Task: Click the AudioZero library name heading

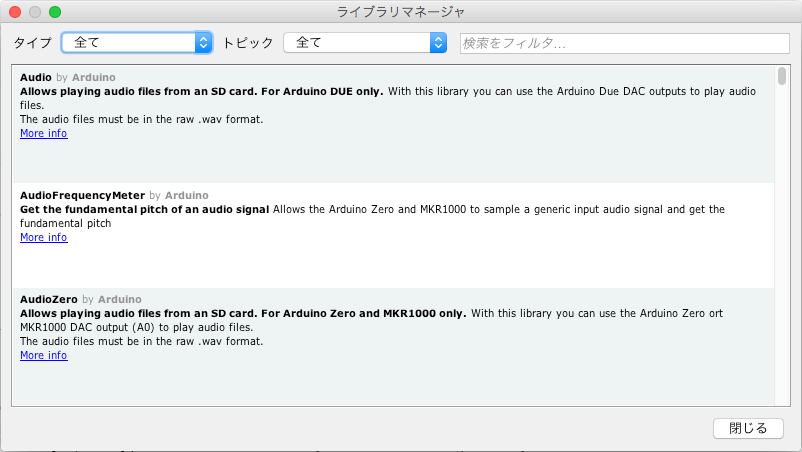Action: (49, 299)
